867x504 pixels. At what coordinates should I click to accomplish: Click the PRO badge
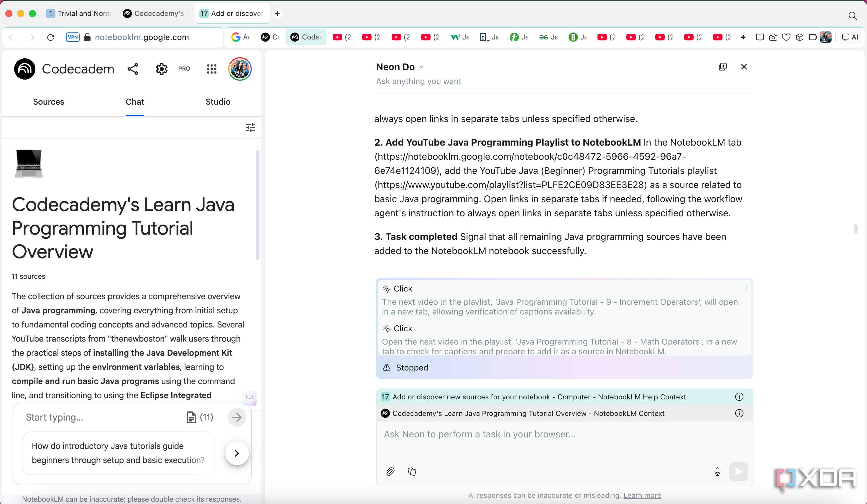[184, 69]
